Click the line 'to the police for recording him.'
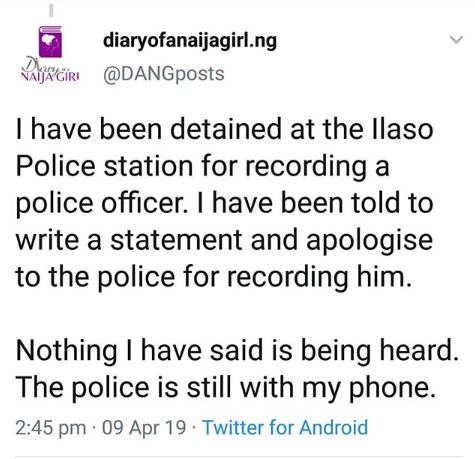Viewport: 475px width, 459px height. point(214,277)
